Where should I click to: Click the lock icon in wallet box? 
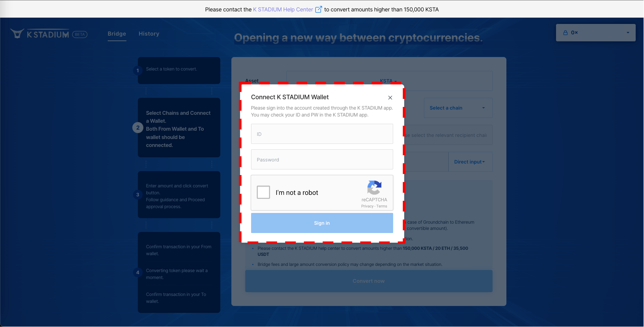click(x=565, y=33)
